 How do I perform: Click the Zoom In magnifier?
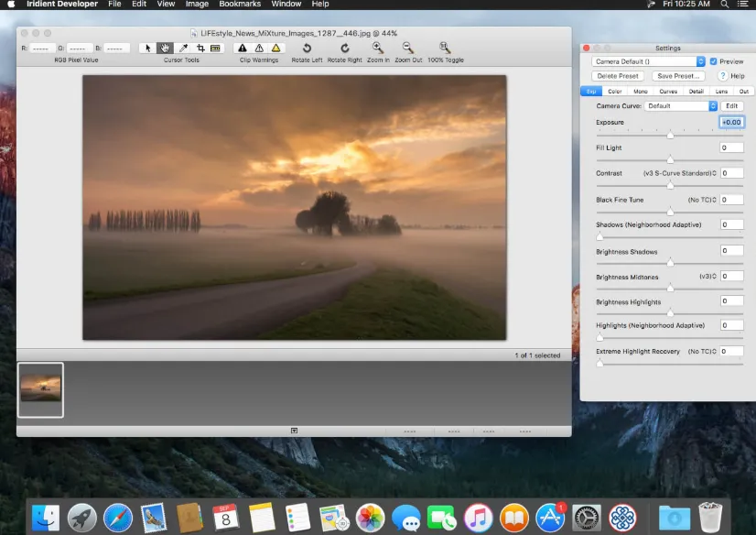378,48
